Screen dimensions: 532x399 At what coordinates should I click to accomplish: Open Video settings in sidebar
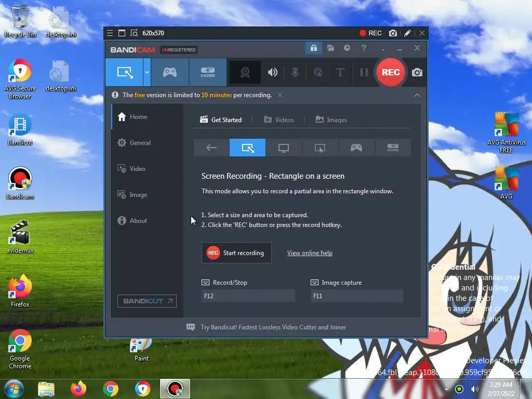click(147, 169)
